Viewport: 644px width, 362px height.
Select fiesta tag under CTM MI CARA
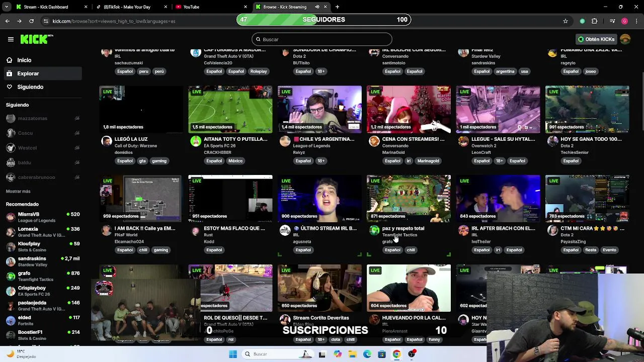coord(591,250)
